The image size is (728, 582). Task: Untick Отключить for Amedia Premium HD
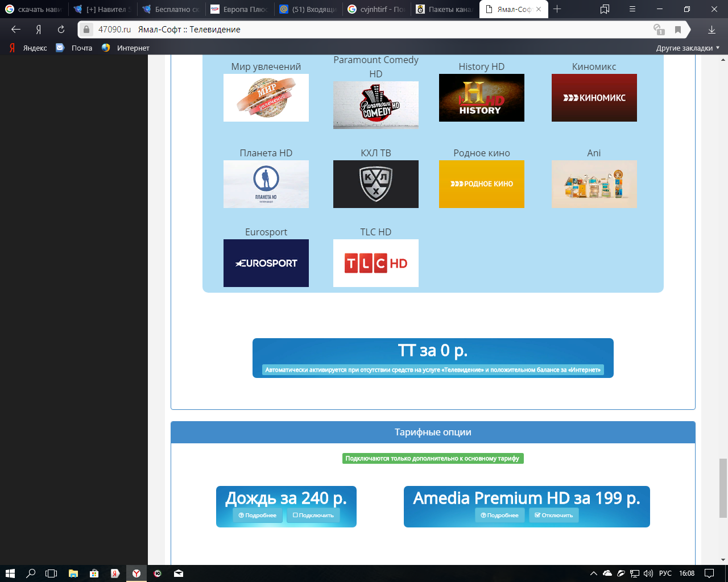click(554, 516)
